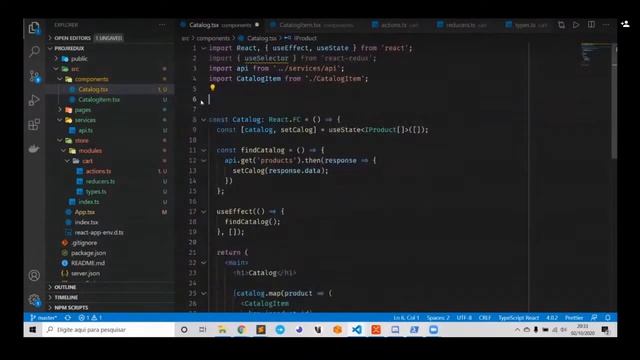Click the Visual Studio Code taskbar icon
This screenshot has width=640, height=360.
(357, 329)
